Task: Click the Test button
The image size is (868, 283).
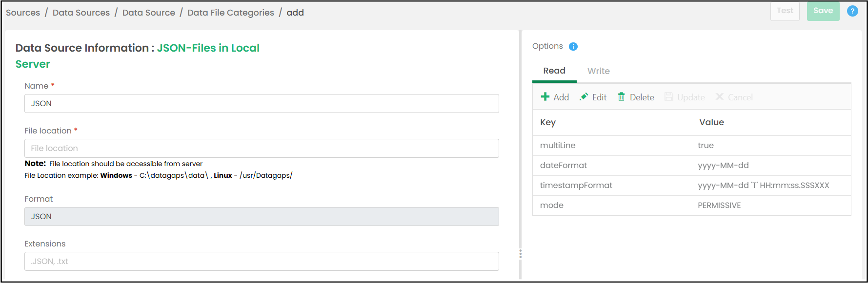Action: click(785, 11)
